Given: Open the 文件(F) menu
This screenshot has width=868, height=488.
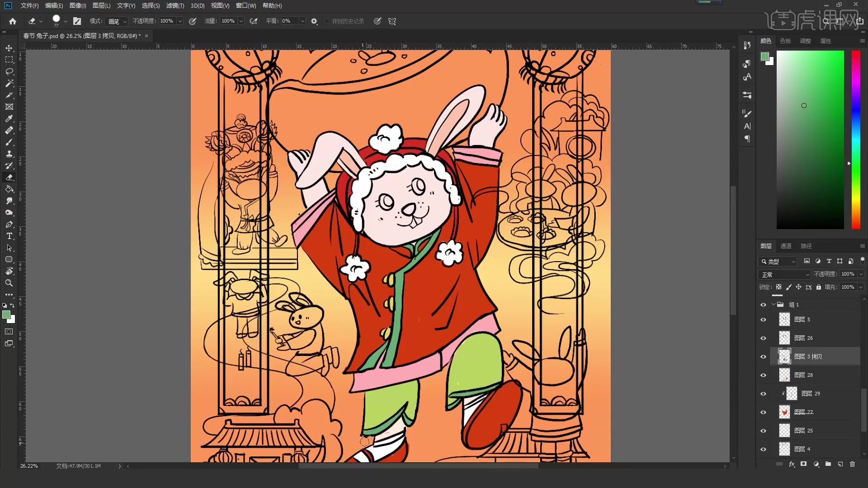Looking at the screenshot, I should pyautogui.click(x=29, y=5).
